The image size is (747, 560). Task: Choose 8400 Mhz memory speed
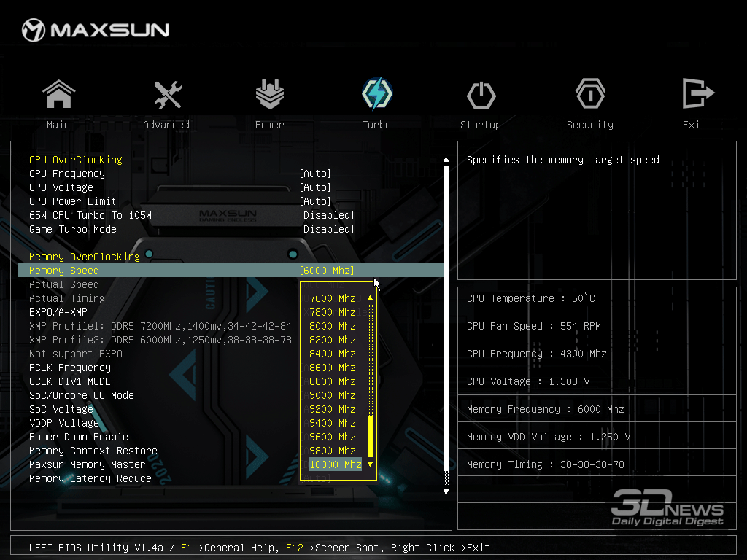333,354
